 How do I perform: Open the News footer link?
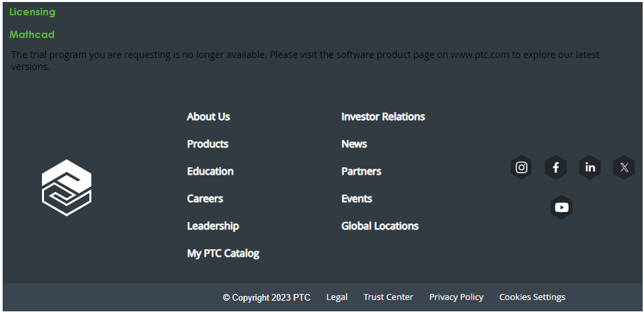click(x=354, y=144)
